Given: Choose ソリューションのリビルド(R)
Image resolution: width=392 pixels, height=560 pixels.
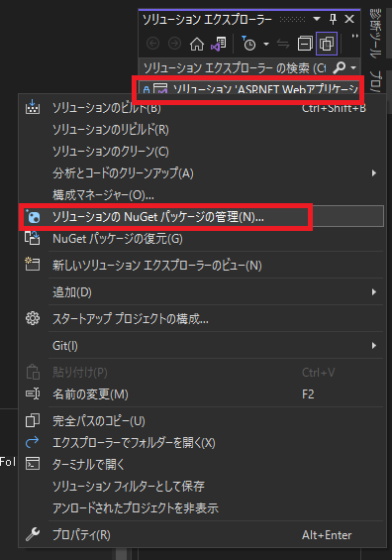Looking at the screenshot, I should 203,130.
